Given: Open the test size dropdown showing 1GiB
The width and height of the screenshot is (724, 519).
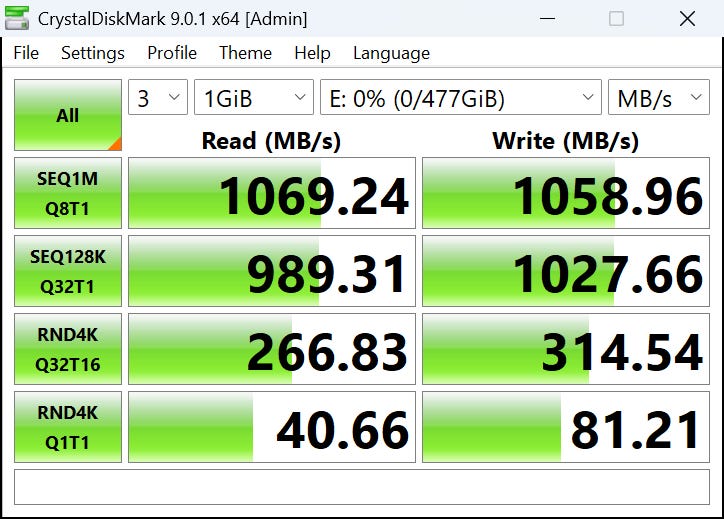Looking at the screenshot, I should click(254, 97).
